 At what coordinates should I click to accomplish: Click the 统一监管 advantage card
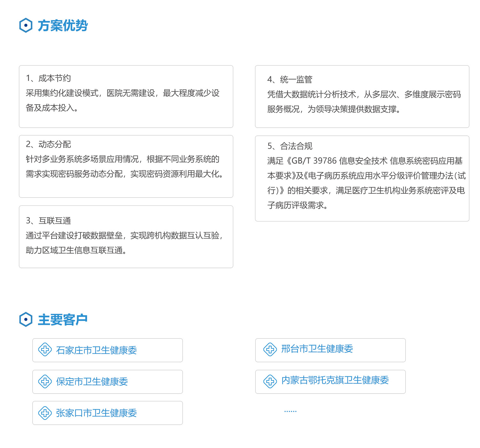[x=362, y=96]
